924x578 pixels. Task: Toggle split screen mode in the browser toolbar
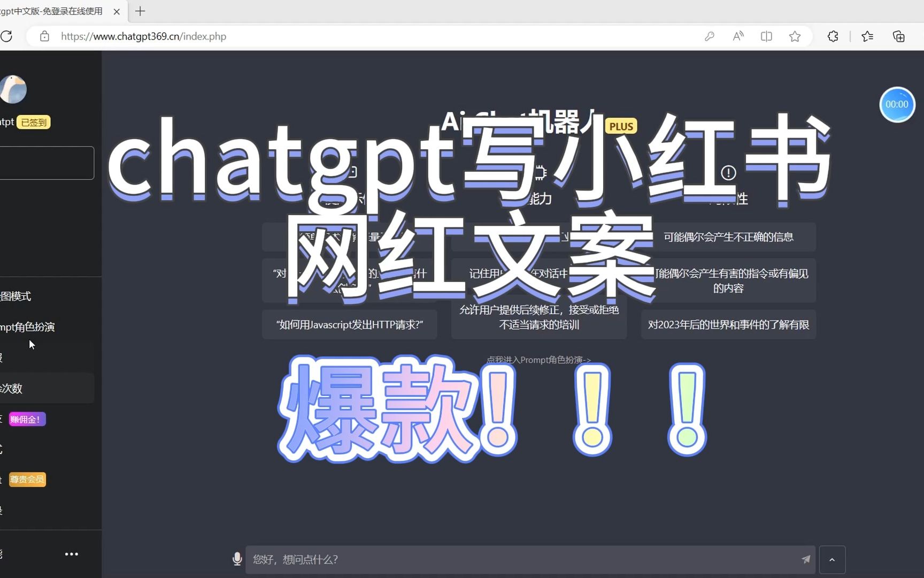point(766,36)
